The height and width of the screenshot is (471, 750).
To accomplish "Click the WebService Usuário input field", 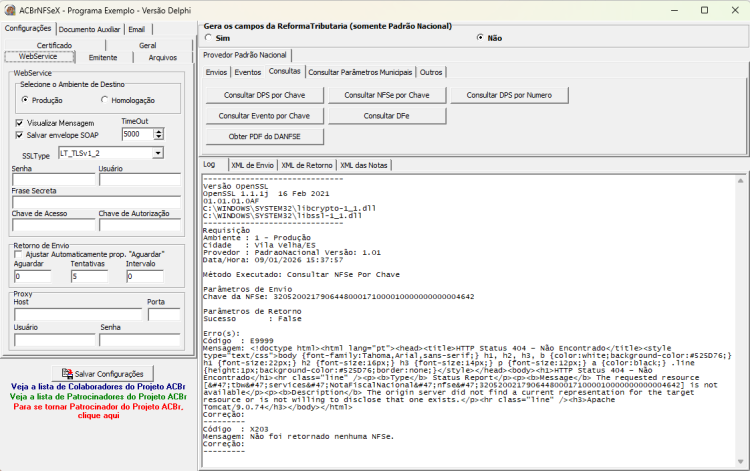I will (x=140, y=179).
